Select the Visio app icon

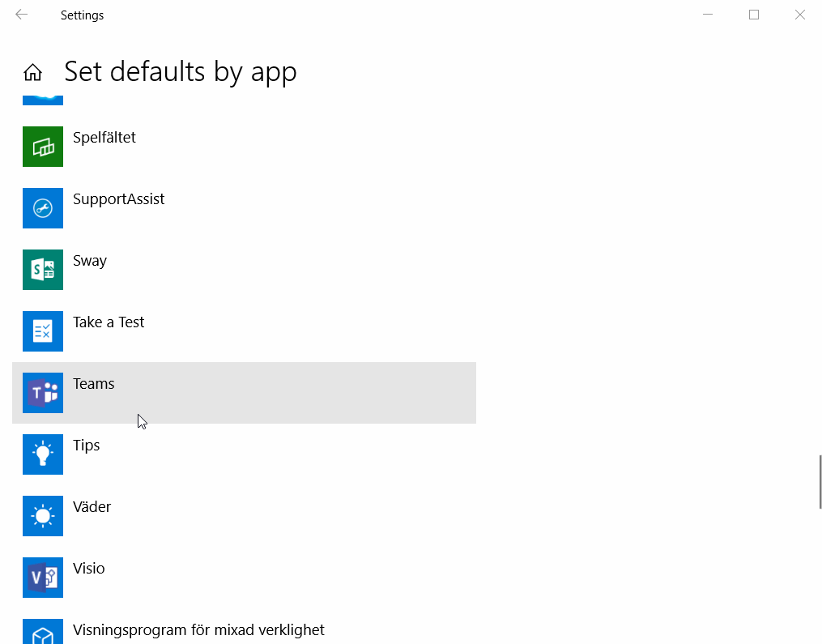tap(43, 578)
